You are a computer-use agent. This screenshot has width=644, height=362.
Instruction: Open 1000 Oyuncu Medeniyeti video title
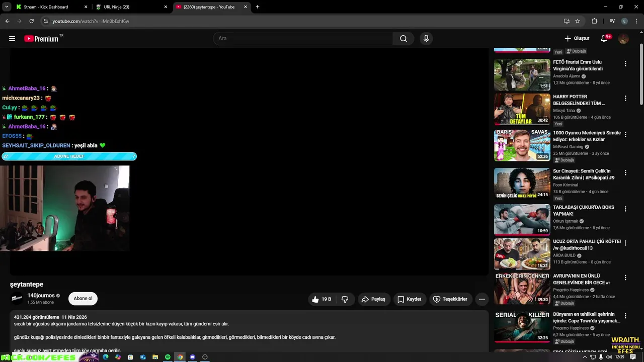[587, 136]
